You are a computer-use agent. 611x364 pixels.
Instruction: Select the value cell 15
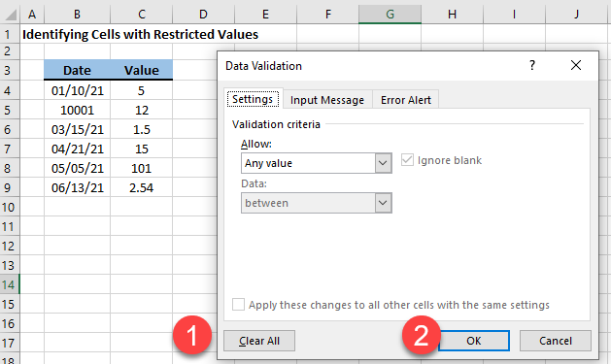point(142,149)
